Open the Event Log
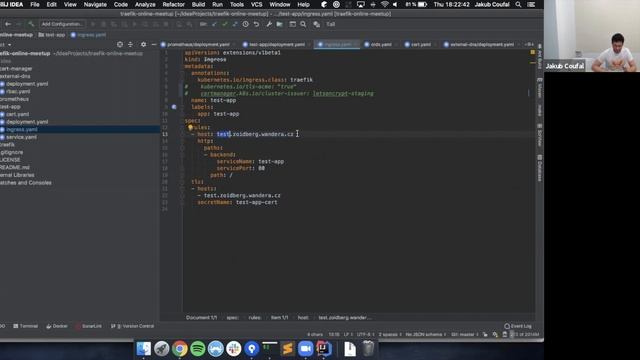 tap(518, 326)
